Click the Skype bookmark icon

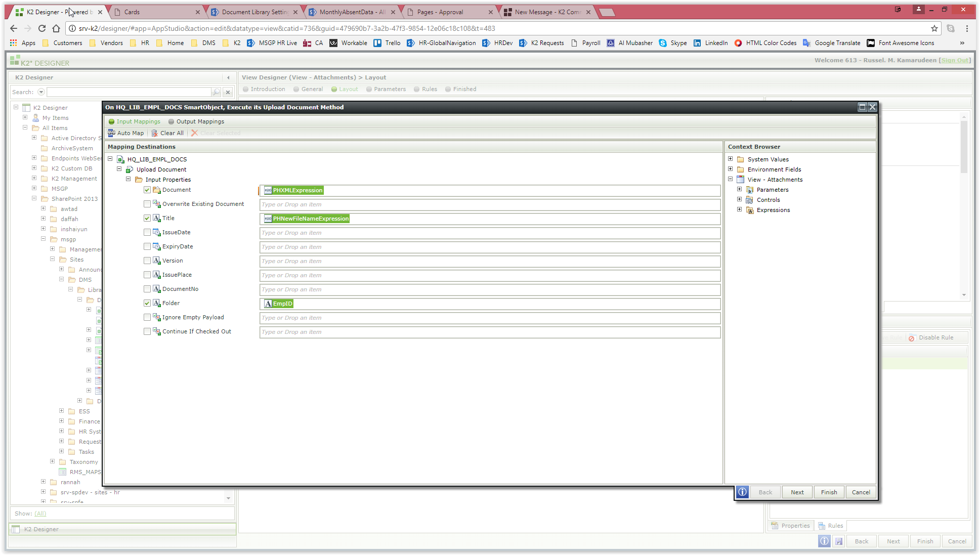point(663,43)
